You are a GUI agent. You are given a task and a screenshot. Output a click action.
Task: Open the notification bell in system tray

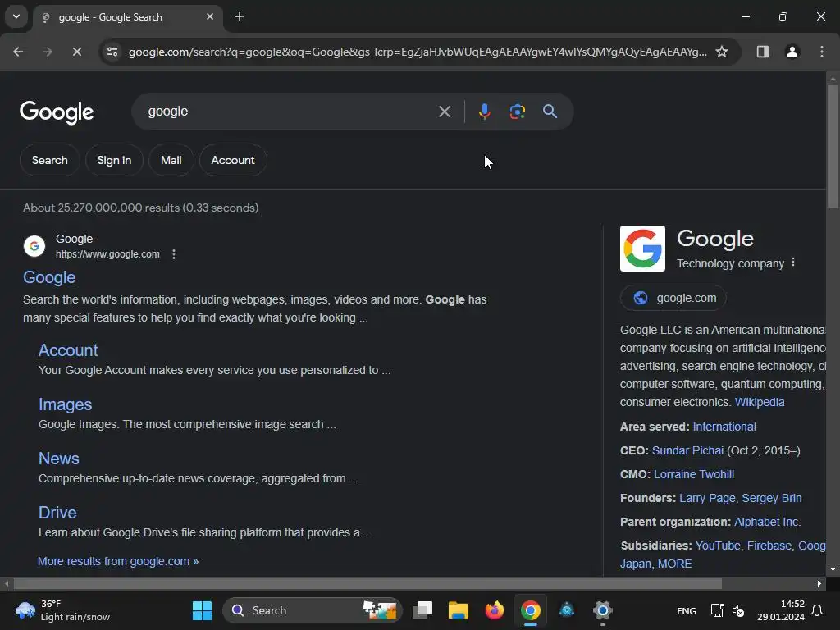[x=818, y=610]
